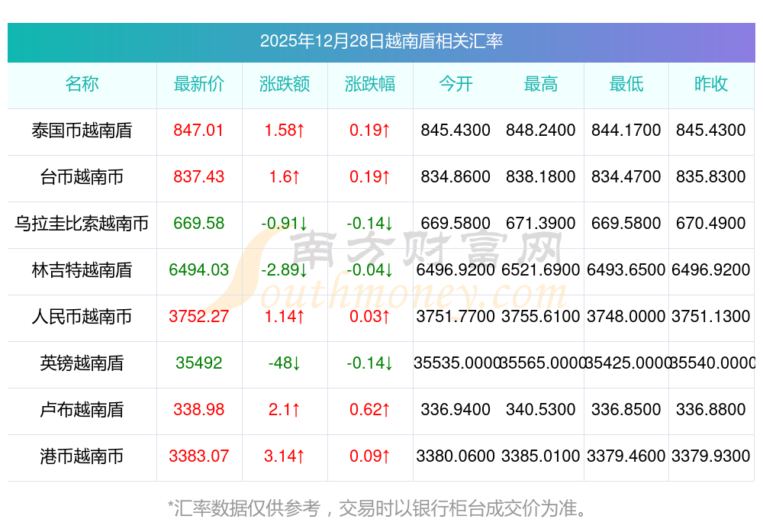Open the 港币越南币 row name

pos(82,456)
